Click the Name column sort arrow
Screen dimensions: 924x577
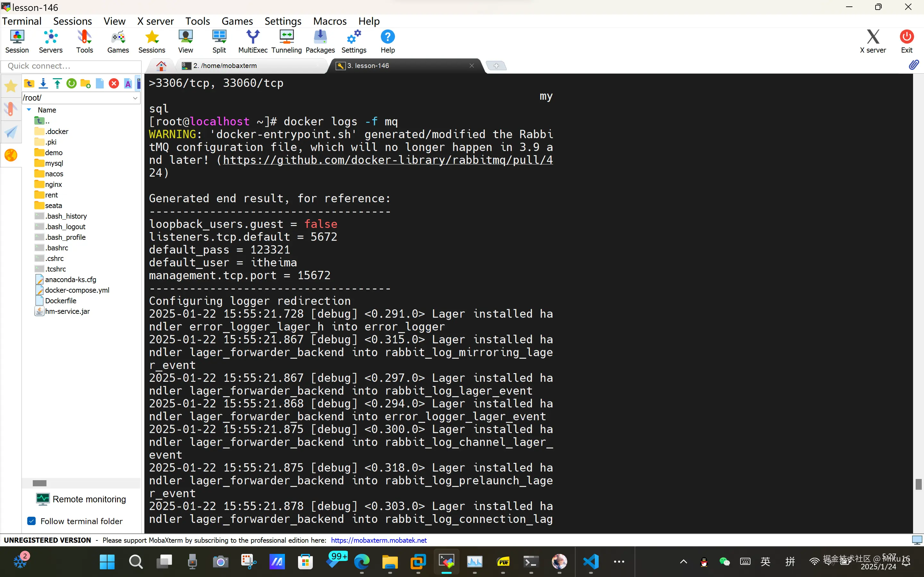(29, 110)
